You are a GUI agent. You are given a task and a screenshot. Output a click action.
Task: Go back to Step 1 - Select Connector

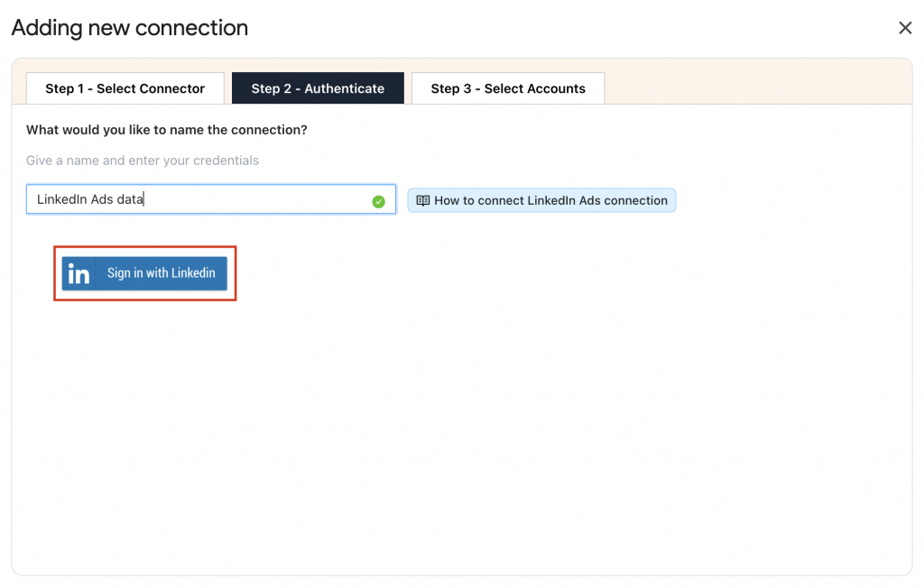125,88
